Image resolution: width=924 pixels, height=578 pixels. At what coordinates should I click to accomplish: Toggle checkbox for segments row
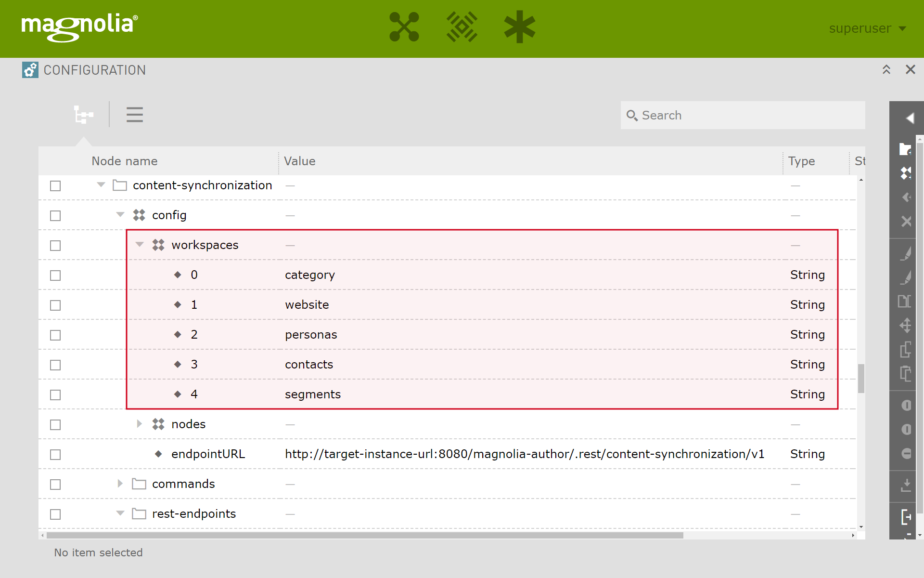[x=56, y=394]
